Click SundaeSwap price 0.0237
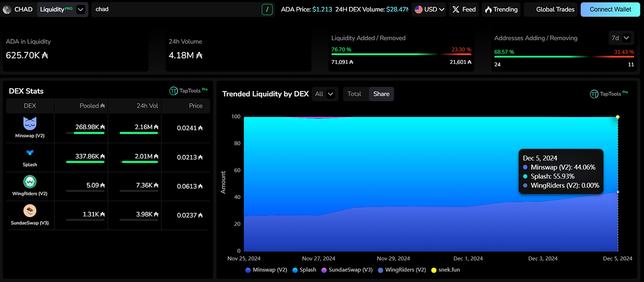This screenshot has height=282, width=644. tap(190, 215)
